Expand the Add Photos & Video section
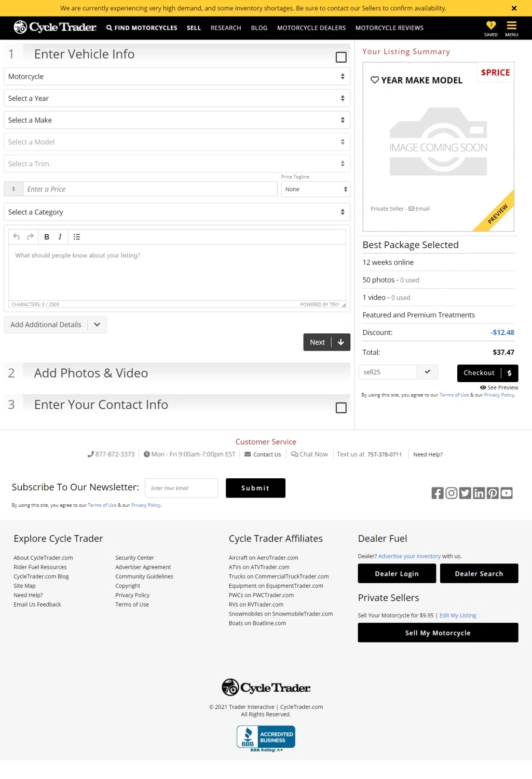 coord(177,373)
